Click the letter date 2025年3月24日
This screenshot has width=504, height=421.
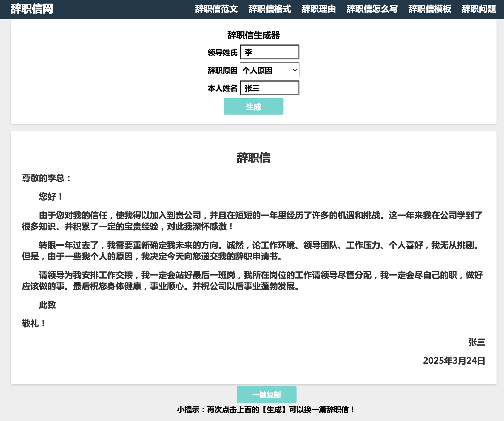tap(454, 361)
